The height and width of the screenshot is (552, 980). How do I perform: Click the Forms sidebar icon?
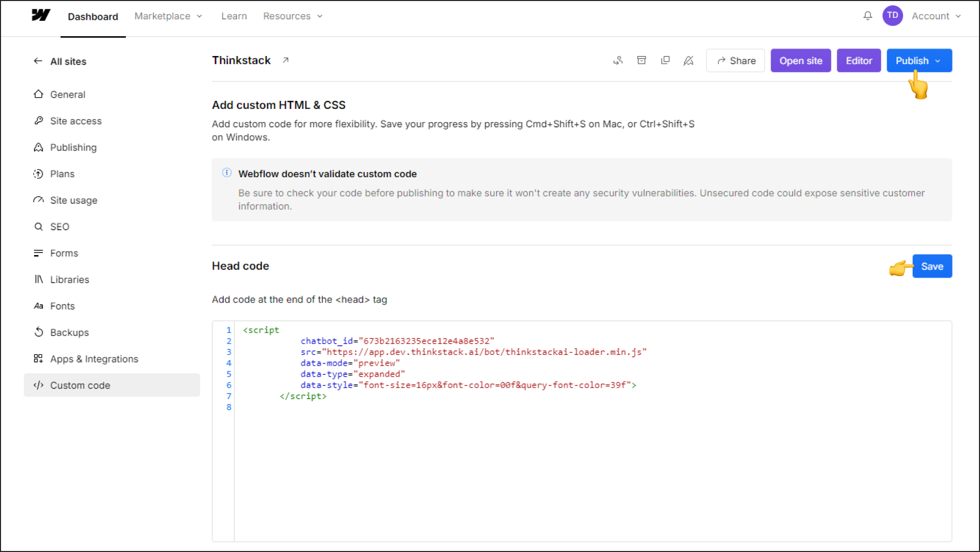point(38,253)
